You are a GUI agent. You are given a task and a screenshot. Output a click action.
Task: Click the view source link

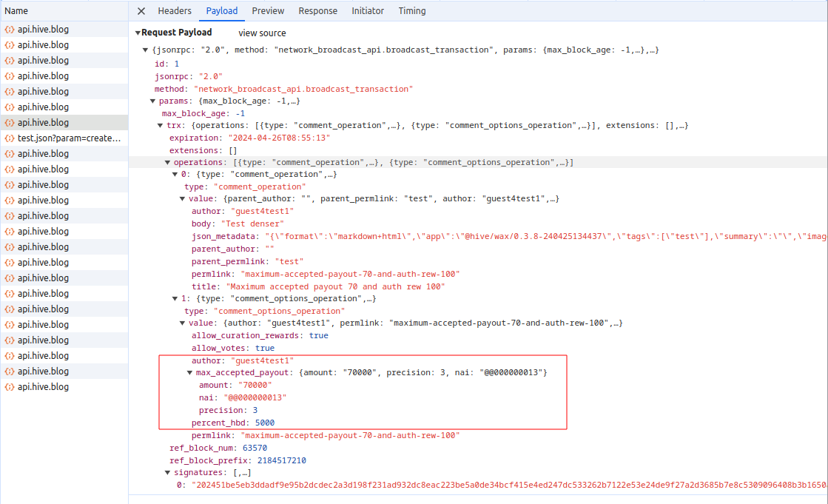[262, 33]
